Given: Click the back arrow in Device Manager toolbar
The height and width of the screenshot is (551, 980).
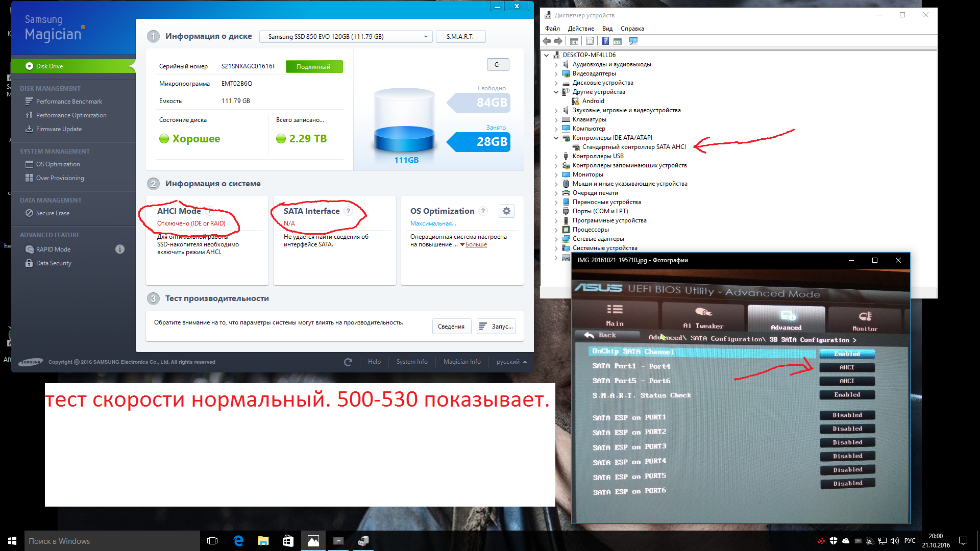Looking at the screenshot, I should [x=547, y=41].
